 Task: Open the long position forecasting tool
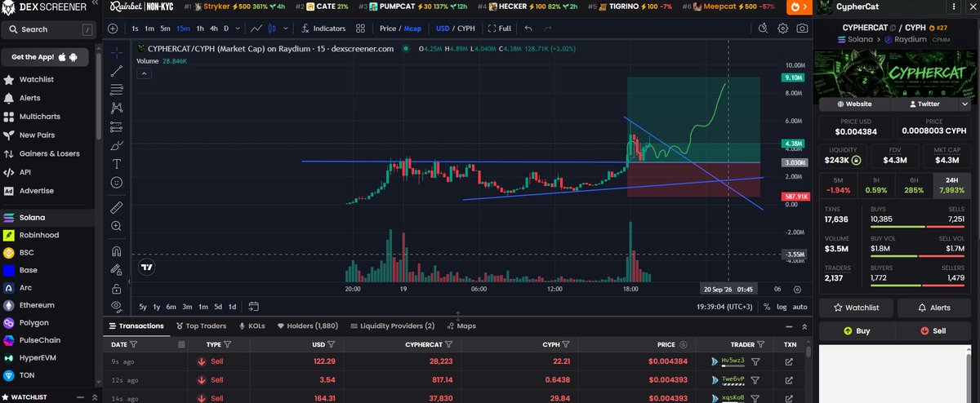[116, 126]
